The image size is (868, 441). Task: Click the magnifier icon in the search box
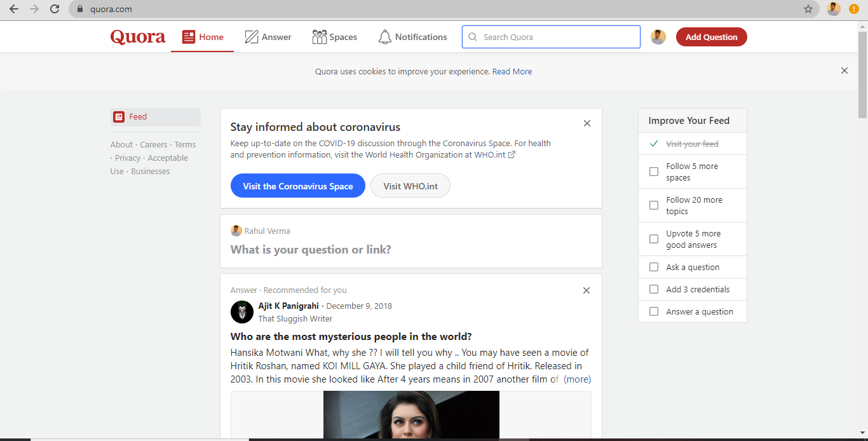(473, 37)
